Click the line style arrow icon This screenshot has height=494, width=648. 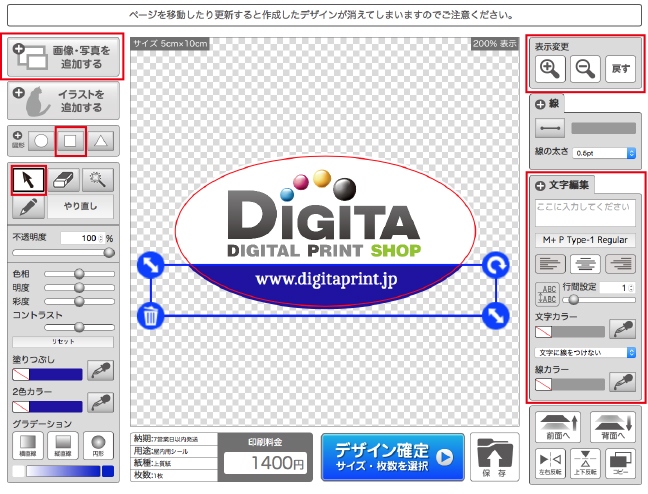pyautogui.click(x=550, y=128)
